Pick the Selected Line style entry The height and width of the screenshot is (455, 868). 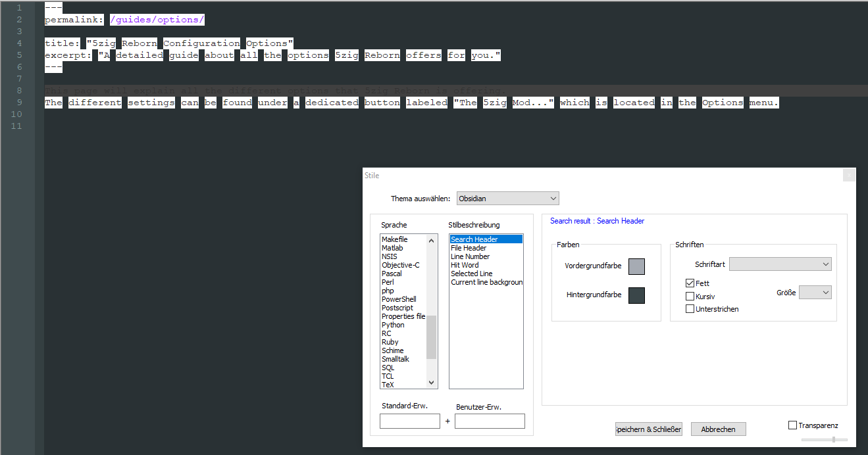pos(471,274)
